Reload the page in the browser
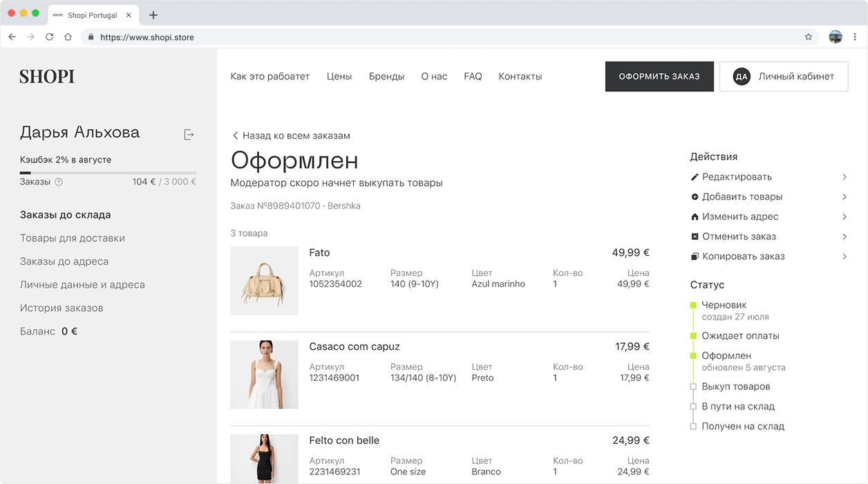This screenshot has width=868, height=484. pos(49,37)
